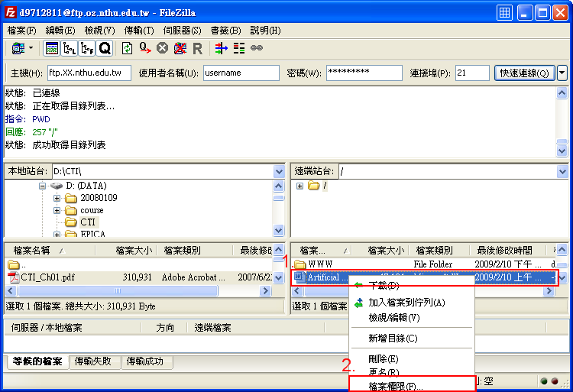Choose 檔案權限(F) from context menu
The image size is (573, 392).
click(x=396, y=387)
